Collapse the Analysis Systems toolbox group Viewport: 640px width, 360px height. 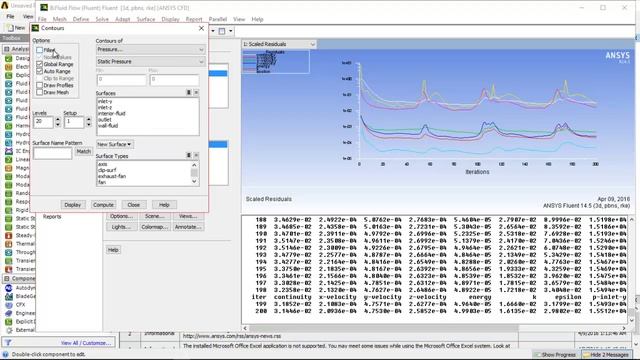tap(7, 49)
